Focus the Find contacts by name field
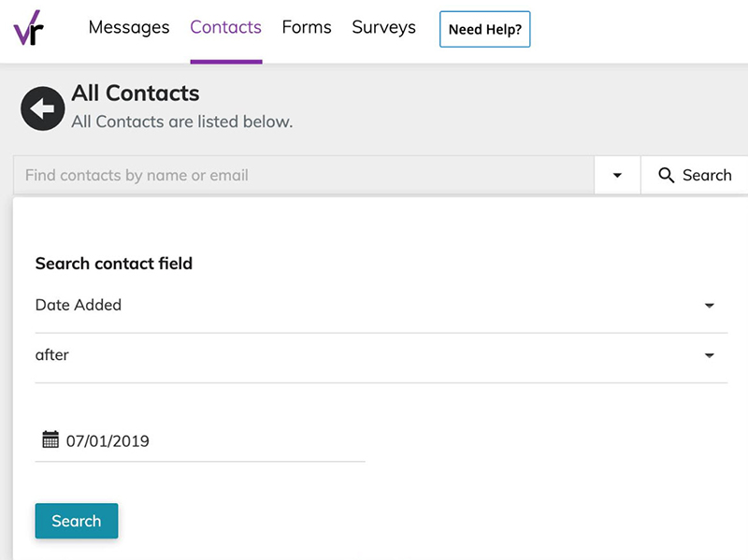The width and height of the screenshot is (748, 560). coord(303,175)
